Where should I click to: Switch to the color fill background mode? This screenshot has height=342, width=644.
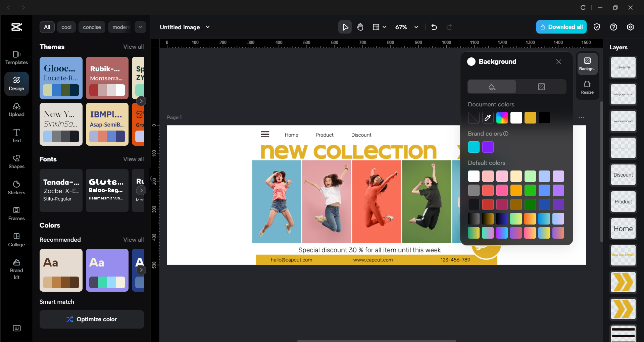tap(492, 87)
